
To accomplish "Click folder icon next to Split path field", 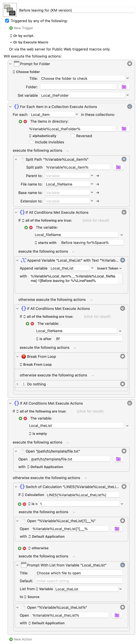I will click(118, 167).
